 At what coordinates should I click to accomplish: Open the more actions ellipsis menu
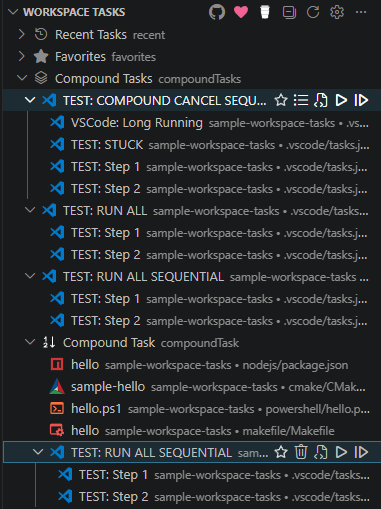pos(361,12)
